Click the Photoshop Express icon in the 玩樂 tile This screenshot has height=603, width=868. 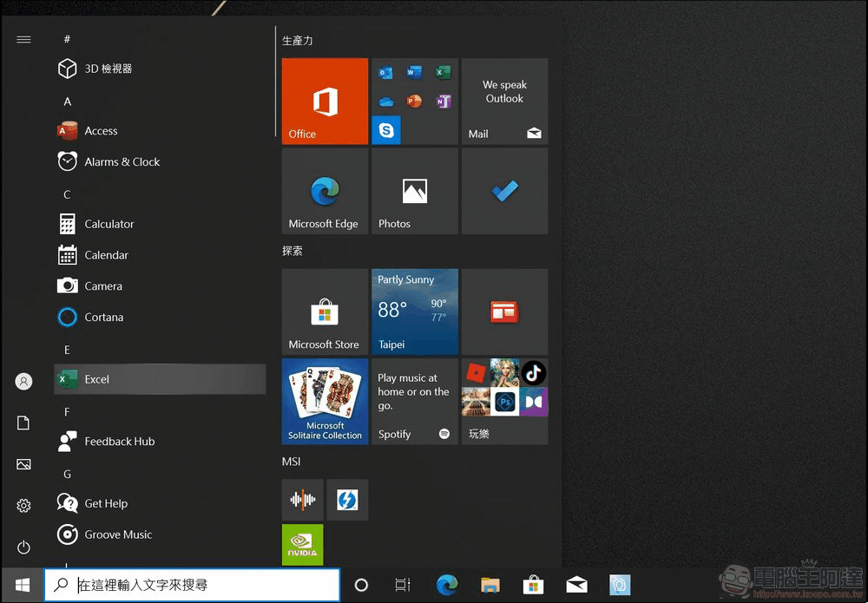[505, 402]
